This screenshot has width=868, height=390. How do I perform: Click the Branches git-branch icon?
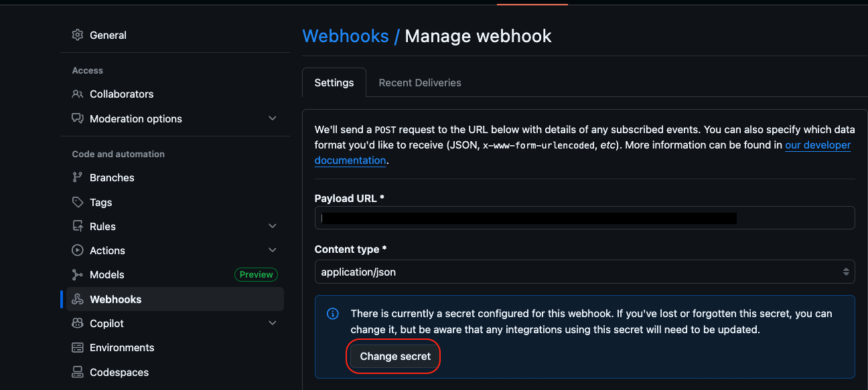tap(78, 178)
